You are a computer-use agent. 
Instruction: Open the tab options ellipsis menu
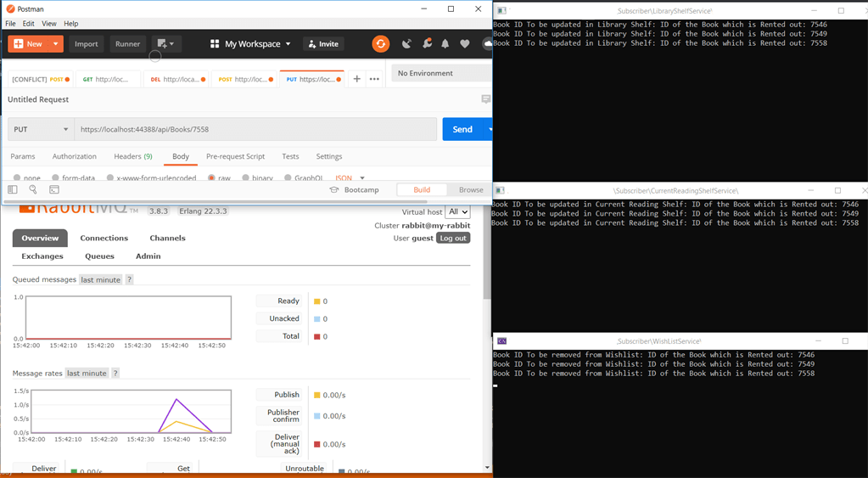374,79
